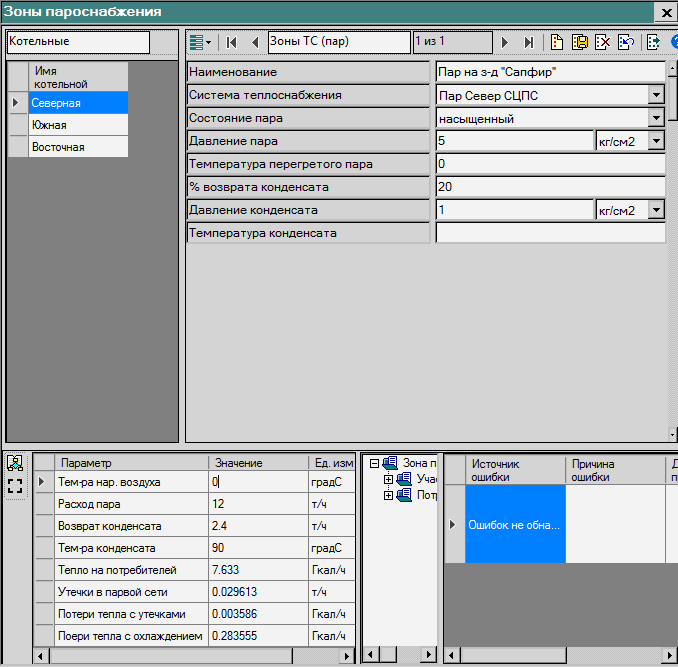This screenshot has height=667, width=678.
Task: Click the undo changes icon
Action: [x=626, y=42]
